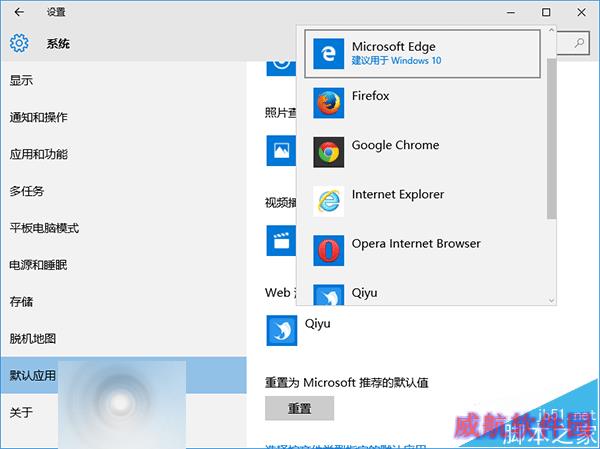The image size is (600, 449).
Task: Select Microsoft Edge icon in browser list
Action: (328, 54)
